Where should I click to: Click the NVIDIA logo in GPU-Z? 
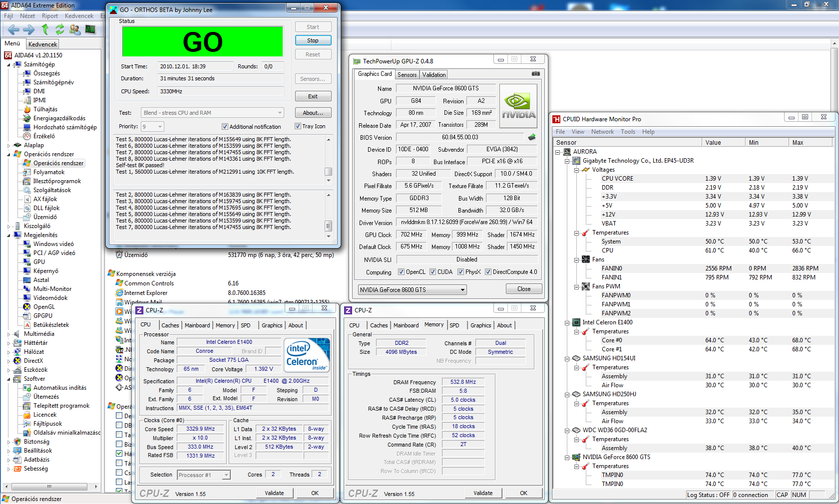[518, 106]
